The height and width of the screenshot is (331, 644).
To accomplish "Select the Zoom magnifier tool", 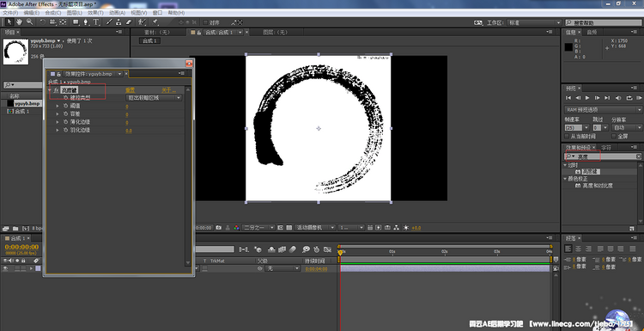I will tap(29, 22).
